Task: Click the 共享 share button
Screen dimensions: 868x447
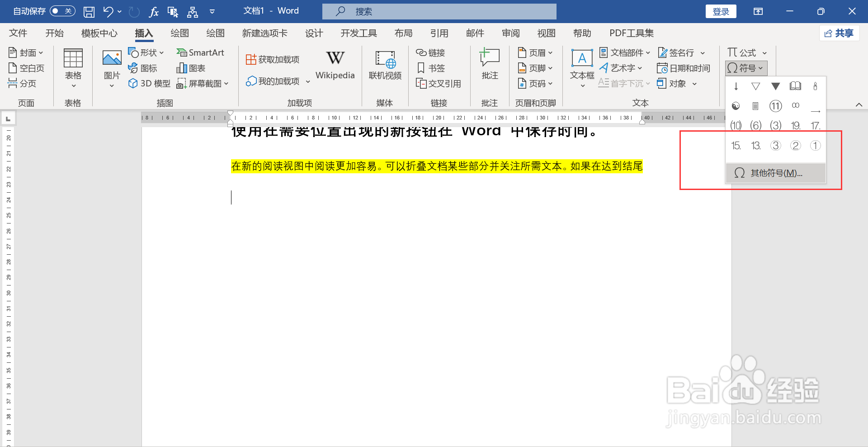Action: coord(839,33)
